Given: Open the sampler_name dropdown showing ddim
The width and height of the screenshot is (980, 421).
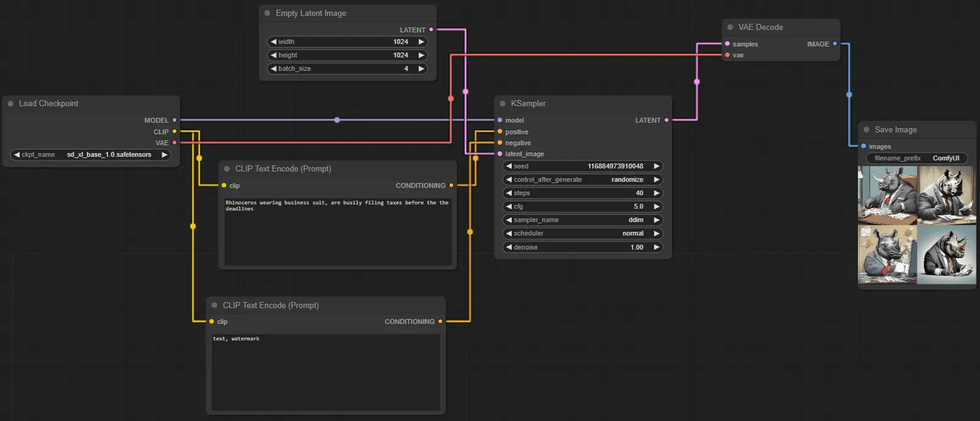Looking at the screenshot, I should click(582, 220).
